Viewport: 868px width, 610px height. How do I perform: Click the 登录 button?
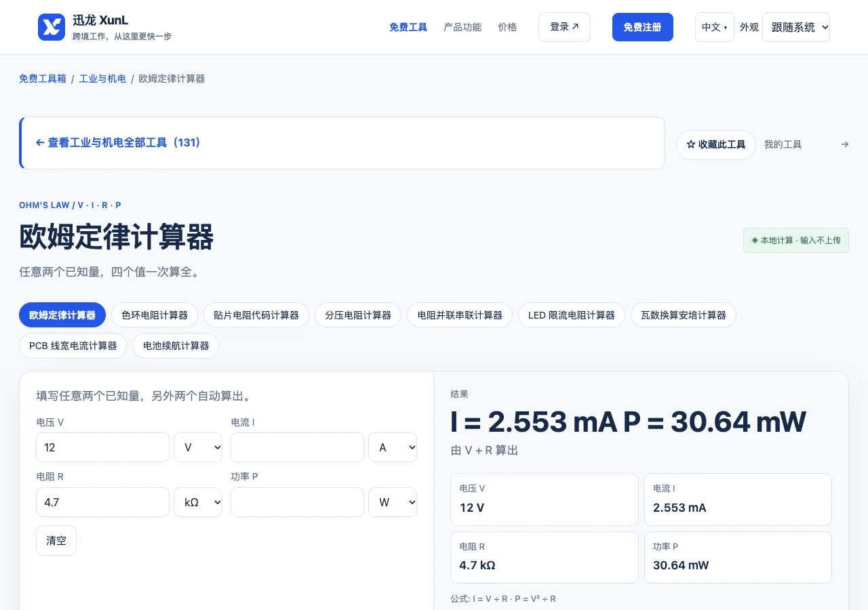point(564,27)
